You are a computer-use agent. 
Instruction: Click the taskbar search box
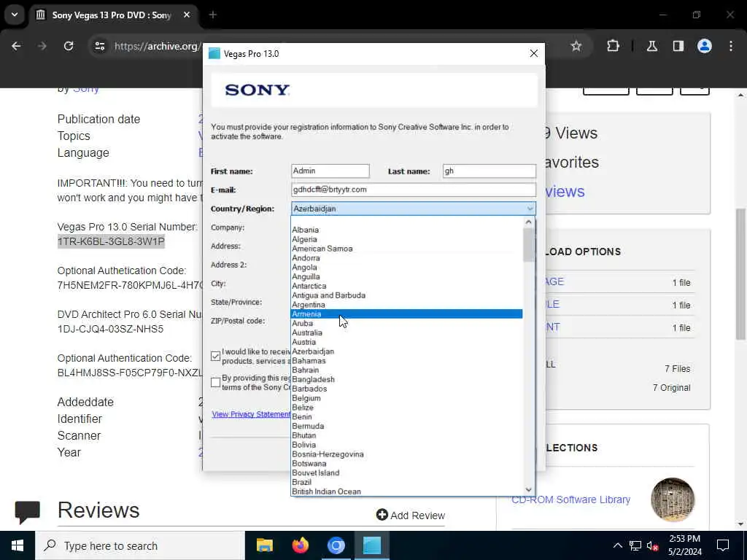pyautogui.click(x=139, y=545)
